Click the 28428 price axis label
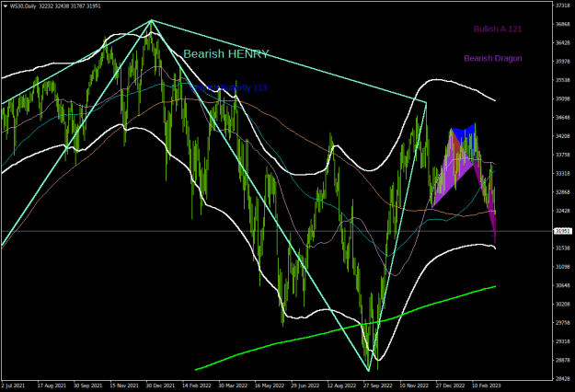Screen dimensions: 575x392 562,379
